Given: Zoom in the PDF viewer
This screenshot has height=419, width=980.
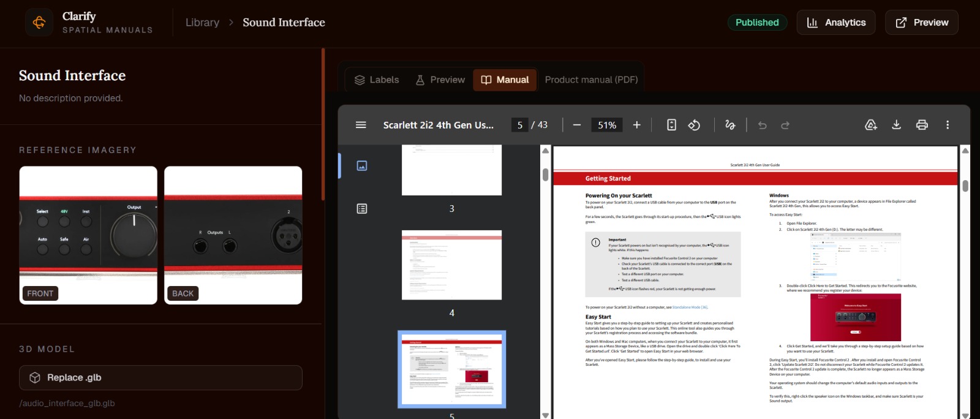Looking at the screenshot, I should tap(636, 125).
